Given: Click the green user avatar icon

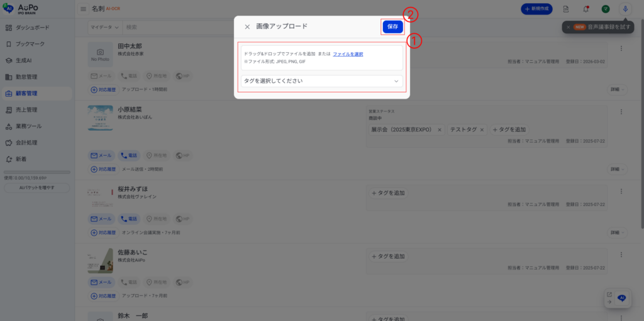Looking at the screenshot, I should pyautogui.click(x=605, y=9).
